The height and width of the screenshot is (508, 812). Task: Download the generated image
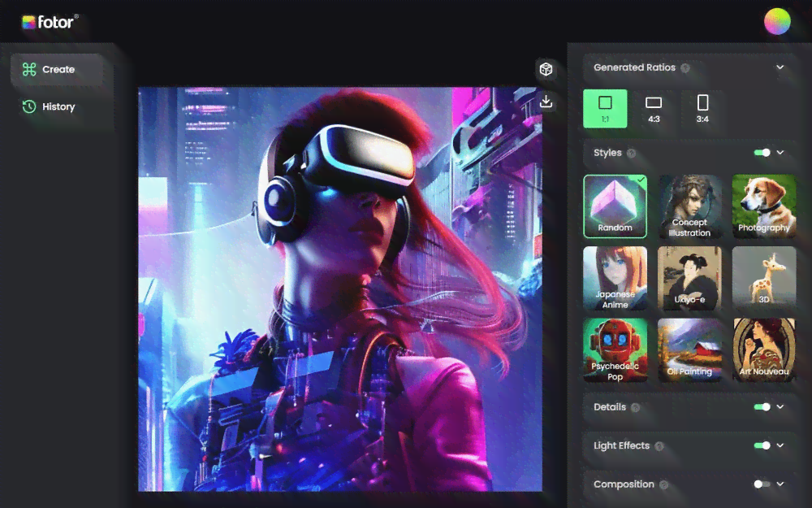point(546,101)
